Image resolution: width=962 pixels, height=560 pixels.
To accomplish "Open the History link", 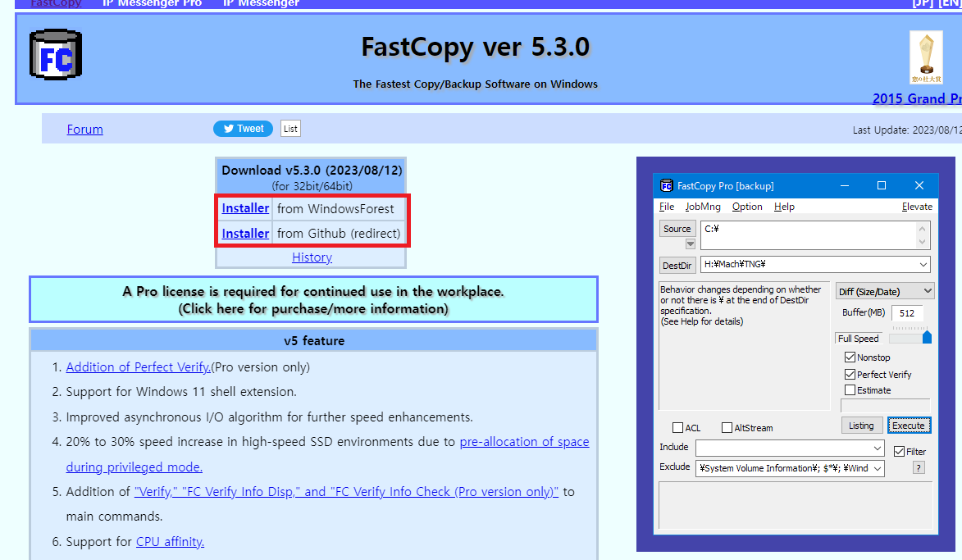I will tap(312, 257).
